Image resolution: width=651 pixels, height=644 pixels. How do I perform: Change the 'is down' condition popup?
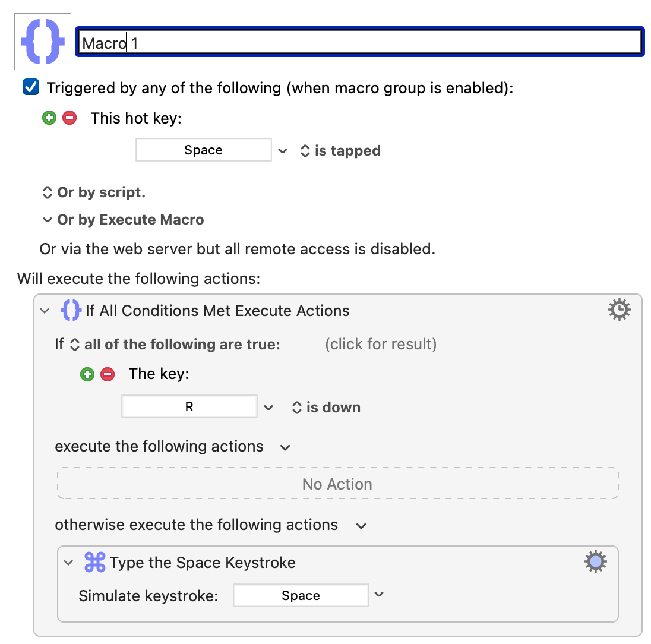326,408
